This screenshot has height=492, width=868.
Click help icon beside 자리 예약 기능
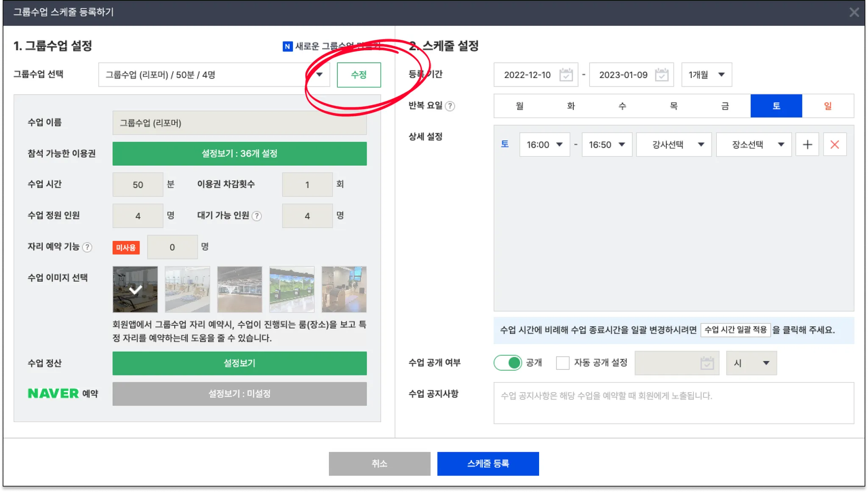coord(87,247)
